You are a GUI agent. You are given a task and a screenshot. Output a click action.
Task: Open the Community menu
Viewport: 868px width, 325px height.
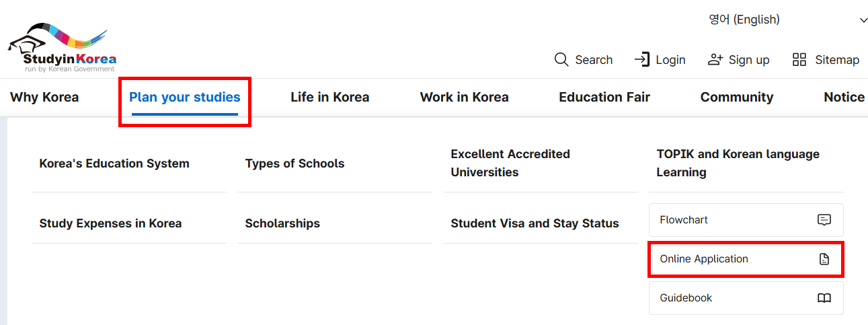click(737, 97)
